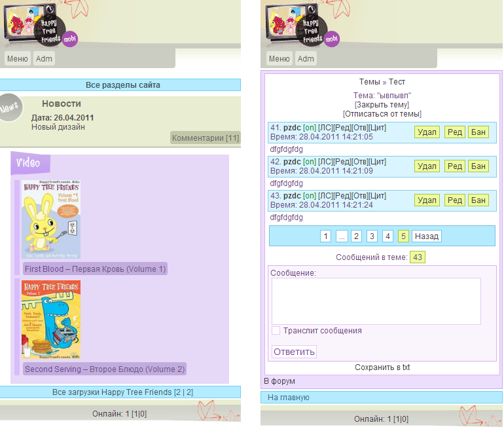
Task: Open pzdc username in post 42
Action: click(x=292, y=162)
